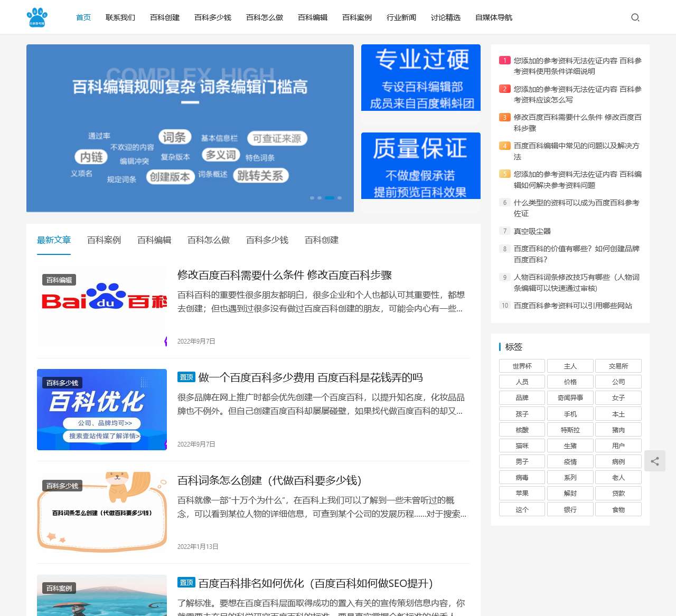
Task: Click the Baidu 百科 article thumbnail
Action: tap(102, 307)
